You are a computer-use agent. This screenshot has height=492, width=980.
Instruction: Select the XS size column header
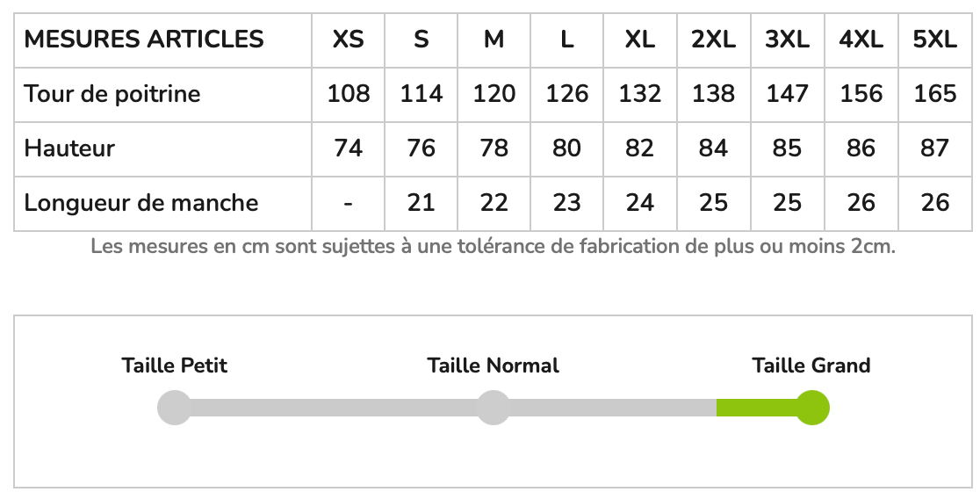click(349, 40)
